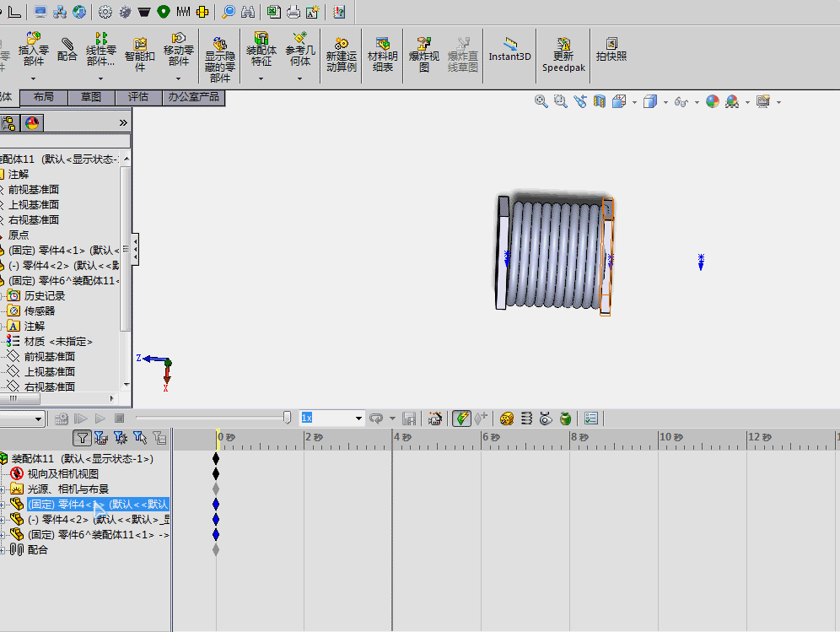Click the zoom to fit magnifier icon
The width and height of the screenshot is (840, 632).
(541, 101)
